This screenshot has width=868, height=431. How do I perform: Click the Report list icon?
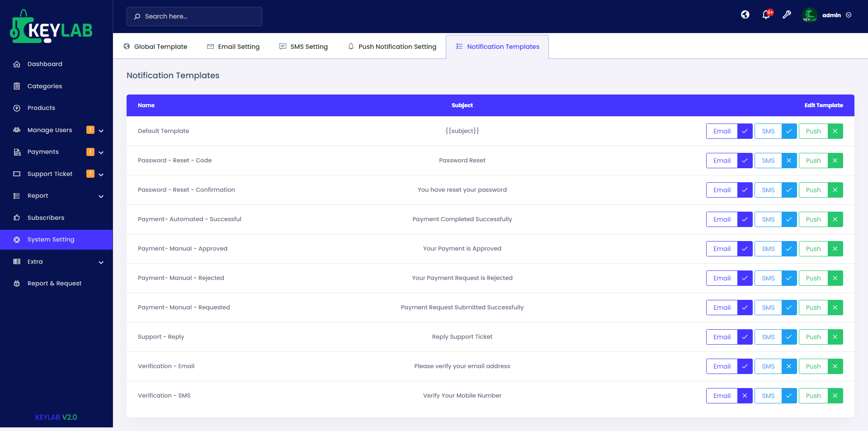pyautogui.click(x=17, y=196)
